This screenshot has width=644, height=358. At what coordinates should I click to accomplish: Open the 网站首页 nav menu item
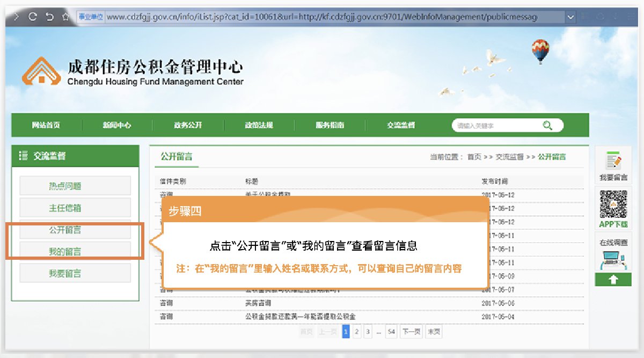coord(46,125)
